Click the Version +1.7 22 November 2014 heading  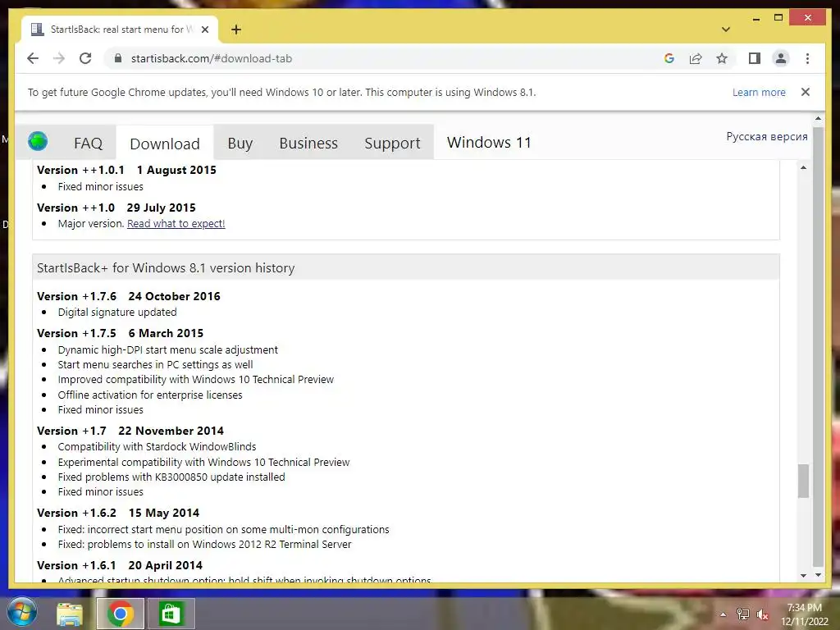pyautogui.click(x=130, y=431)
